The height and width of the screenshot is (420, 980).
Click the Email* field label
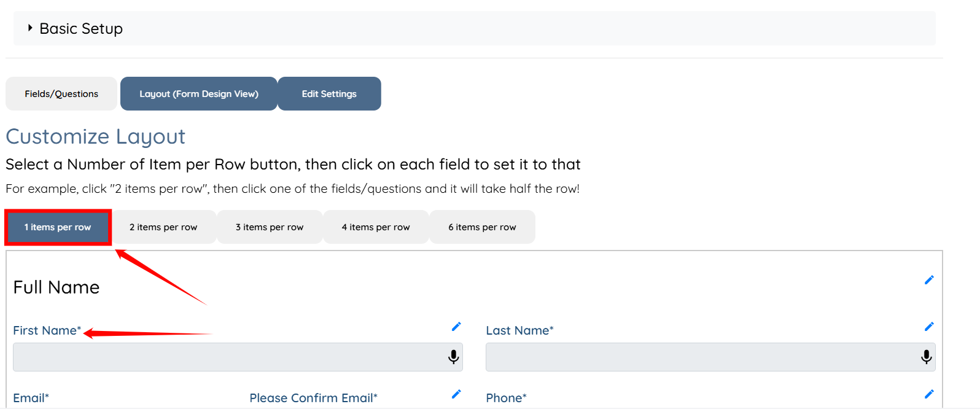coord(31,398)
